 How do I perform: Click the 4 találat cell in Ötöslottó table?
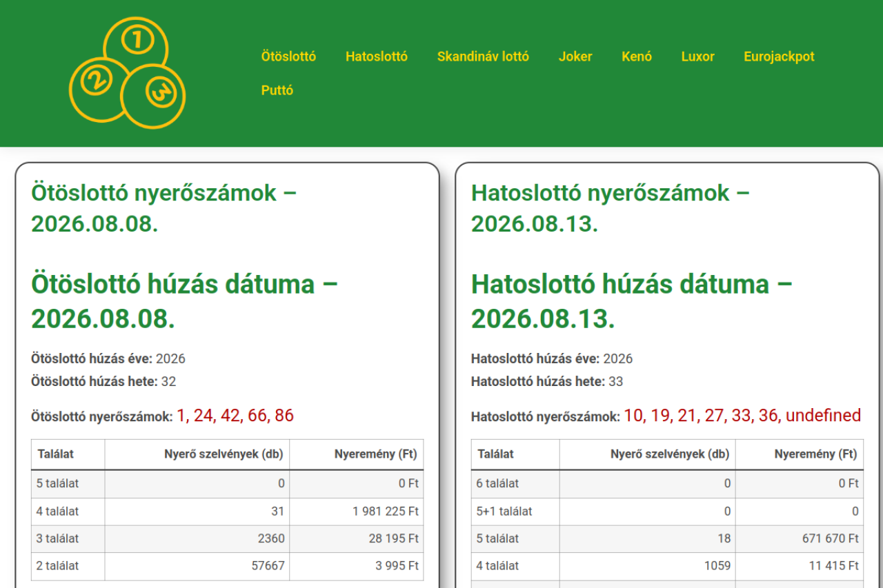tap(68, 511)
